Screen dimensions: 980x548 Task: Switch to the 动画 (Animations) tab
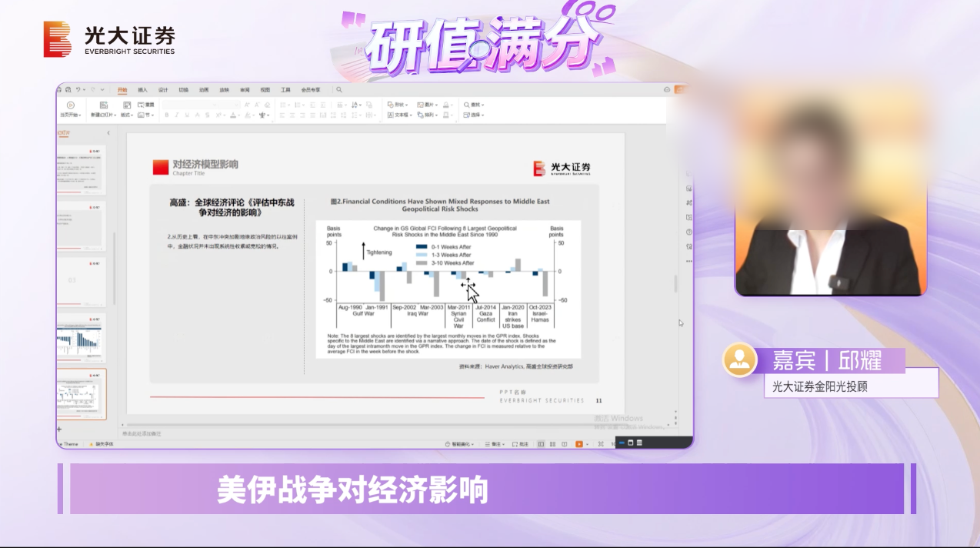click(204, 89)
